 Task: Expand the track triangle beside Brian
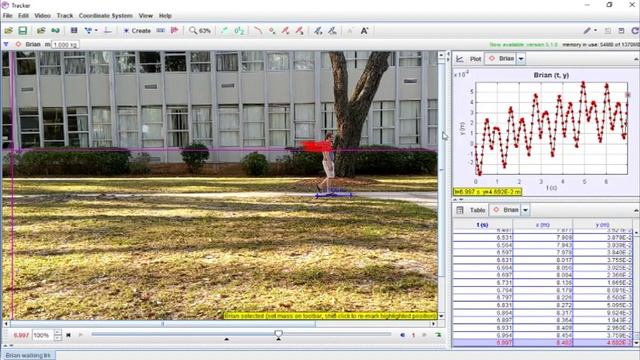(x=6, y=44)
